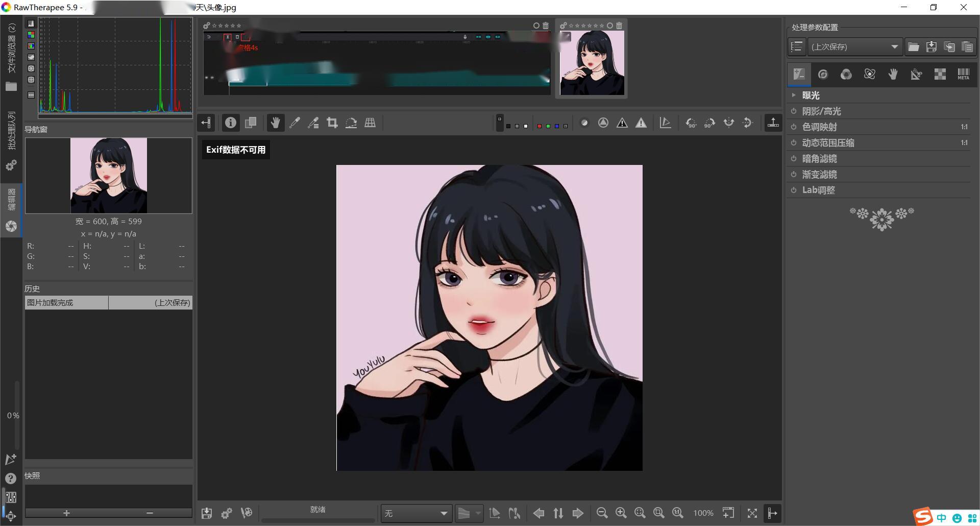Image resolution: width=980 pixels, height=526 pixels.
Task: Select history entry 图片加载完成
Action: 109,303
